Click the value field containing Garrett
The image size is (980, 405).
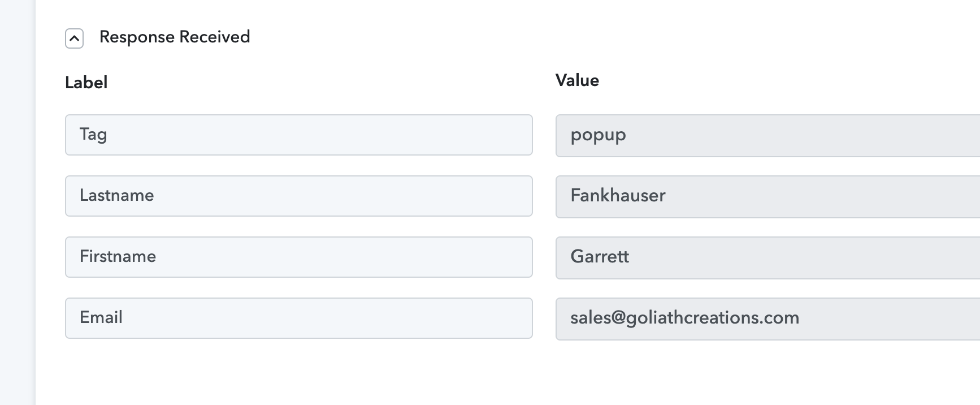point(767,258)
